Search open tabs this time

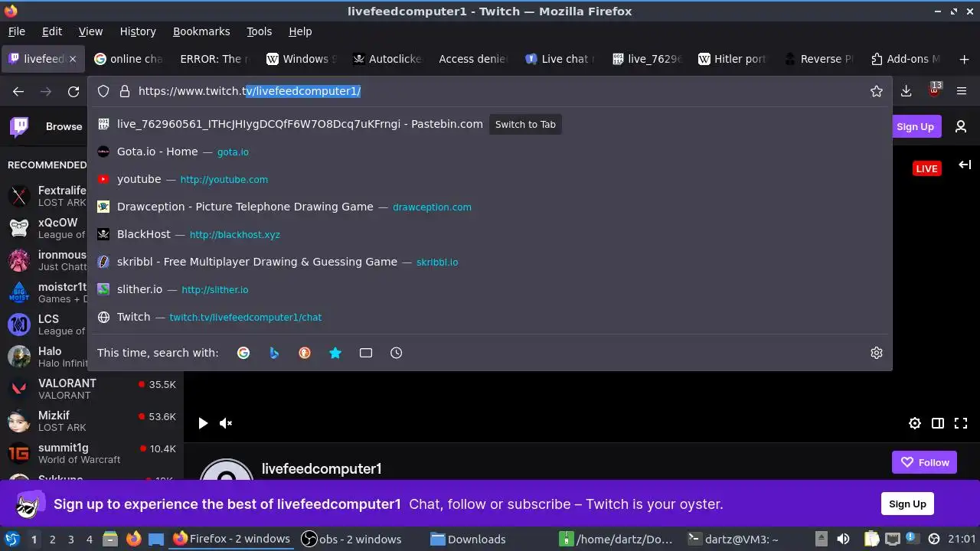[366, 353]
